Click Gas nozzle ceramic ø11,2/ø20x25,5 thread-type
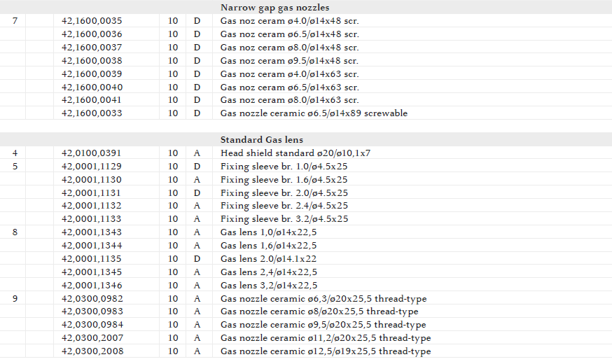Image resolution: width=612 pixels, height=364 pixels. (326, 338)
